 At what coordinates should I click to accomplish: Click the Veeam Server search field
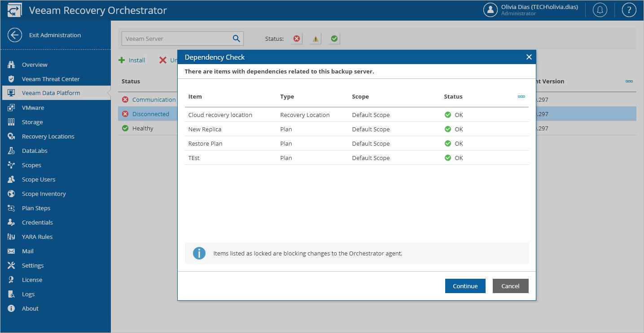pyautogui.click(x=177, y=39)
